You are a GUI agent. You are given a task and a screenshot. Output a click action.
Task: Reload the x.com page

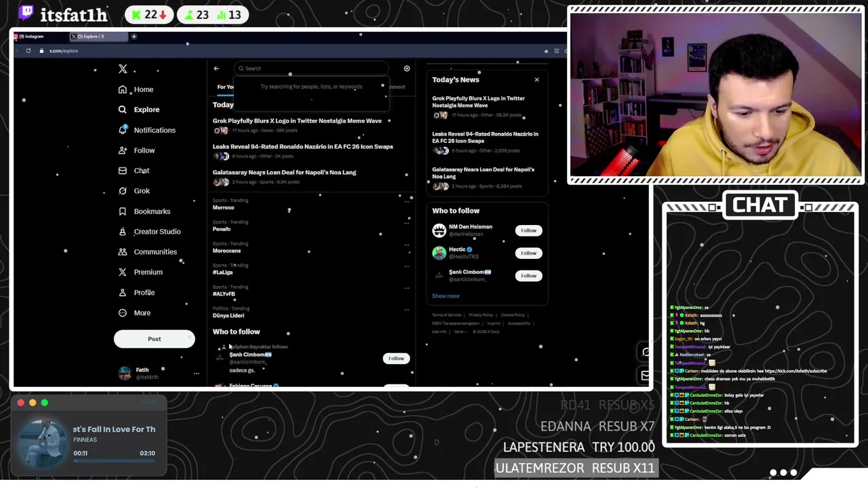click(x=28, y=51)
